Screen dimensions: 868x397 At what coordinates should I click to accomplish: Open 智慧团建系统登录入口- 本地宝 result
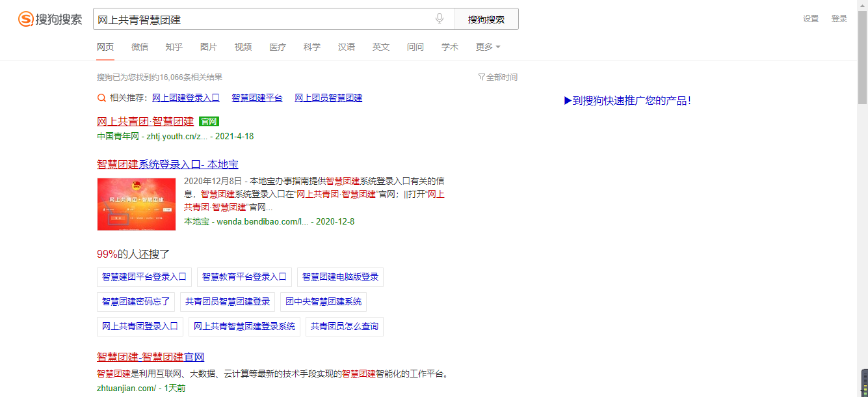pos(168,164)
